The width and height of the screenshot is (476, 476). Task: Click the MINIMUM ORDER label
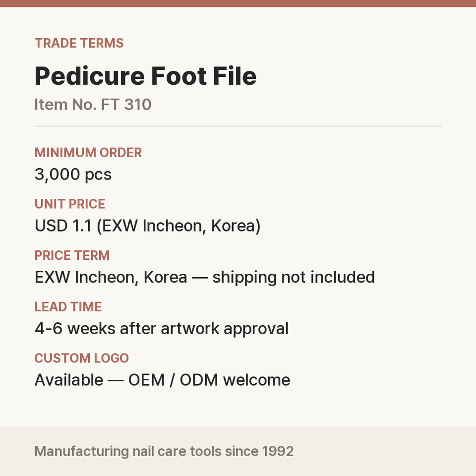[88, 153]
